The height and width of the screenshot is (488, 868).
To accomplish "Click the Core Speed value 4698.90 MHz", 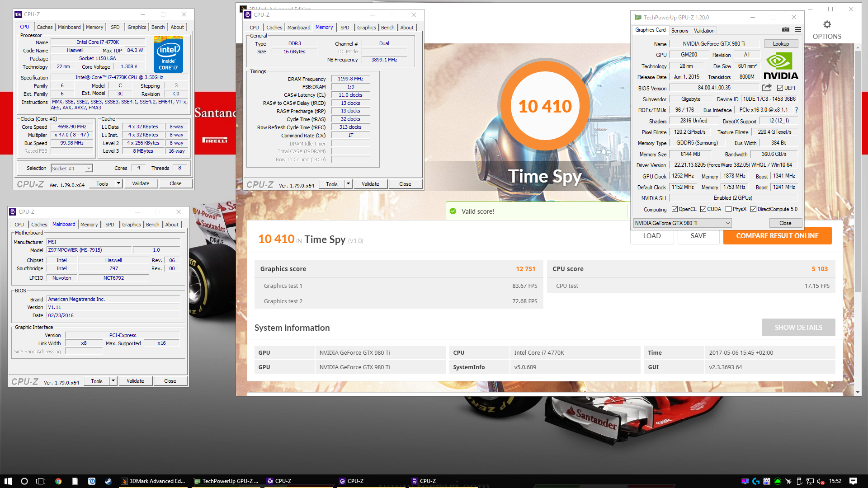I will point(72,127).
